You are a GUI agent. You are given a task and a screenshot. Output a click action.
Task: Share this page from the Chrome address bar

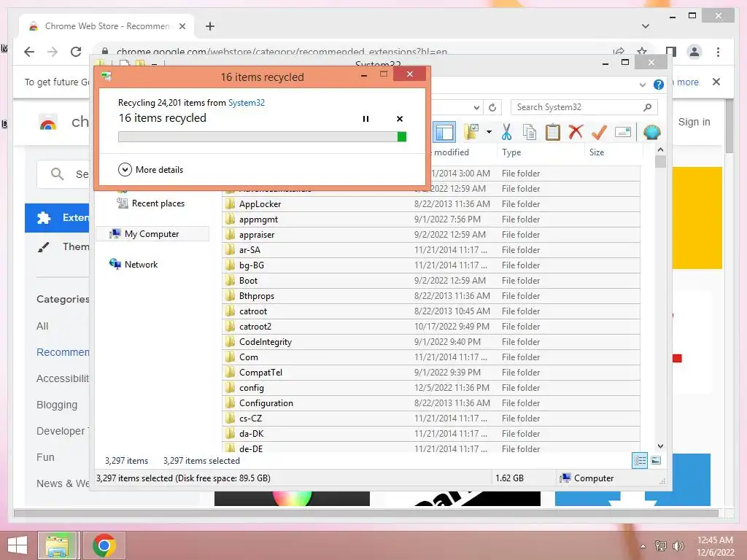tap(619, 52)
